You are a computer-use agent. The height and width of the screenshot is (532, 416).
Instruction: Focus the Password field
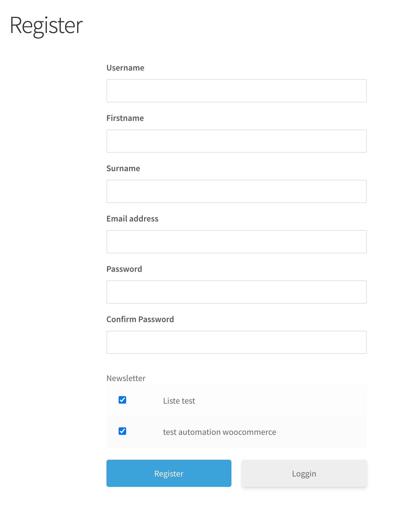tap(236, 292)
